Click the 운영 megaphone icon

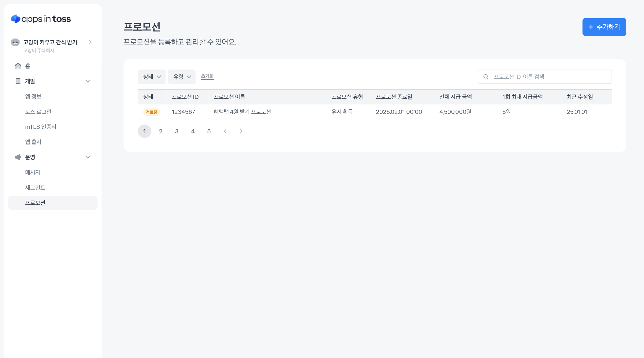pyautogui.click(x=18, y=157)
